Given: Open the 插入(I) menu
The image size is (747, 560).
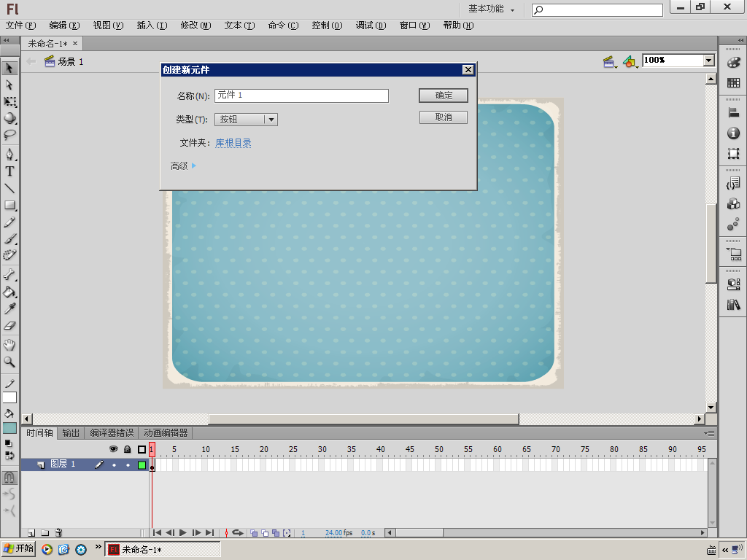Looking at the screenshot, I should 152,26.
